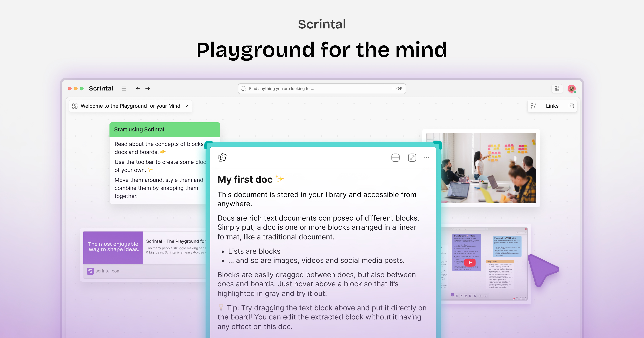Click the add-board grid icon near avatar

557,89
